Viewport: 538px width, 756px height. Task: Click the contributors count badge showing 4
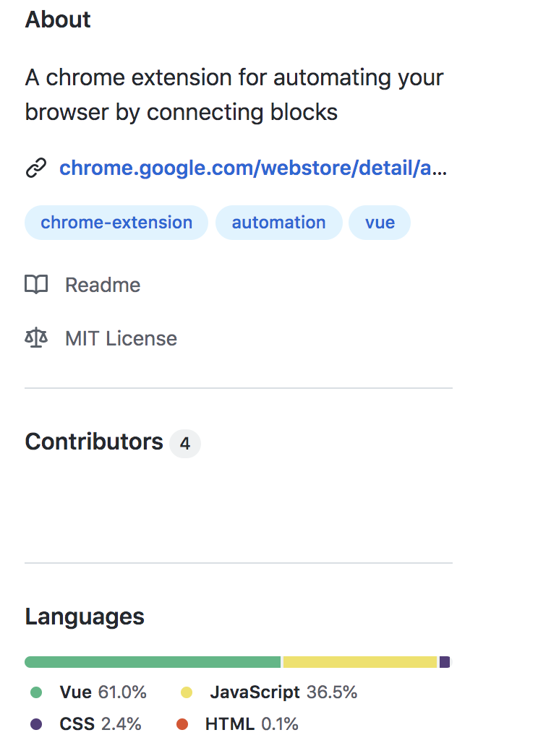[185, 443]
